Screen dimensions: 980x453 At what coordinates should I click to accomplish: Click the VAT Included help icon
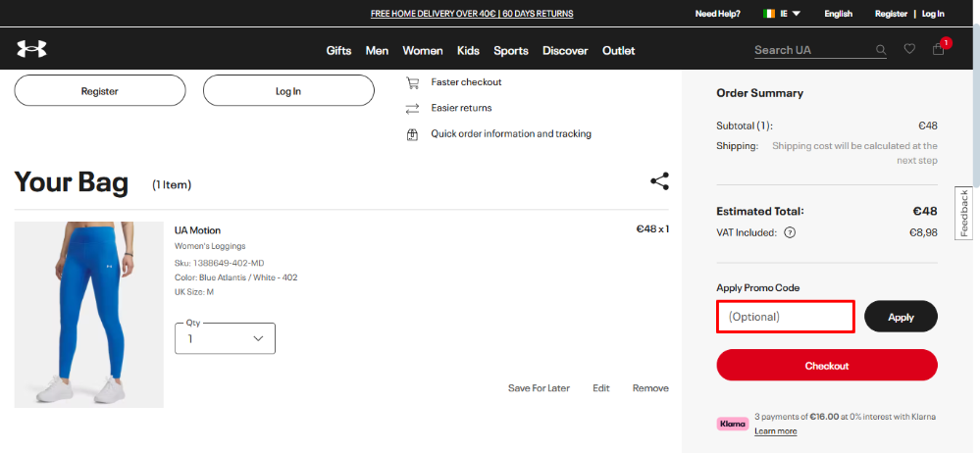pos(790,233)
